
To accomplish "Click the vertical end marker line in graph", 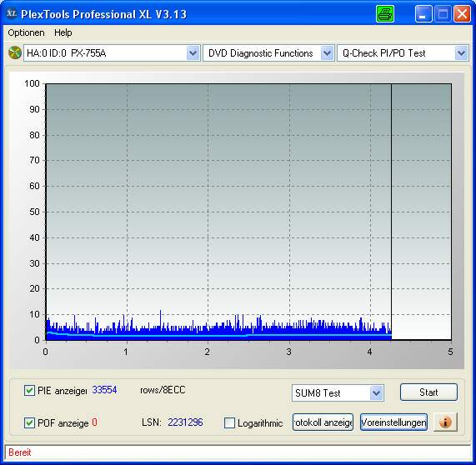I will pos(391,212).
